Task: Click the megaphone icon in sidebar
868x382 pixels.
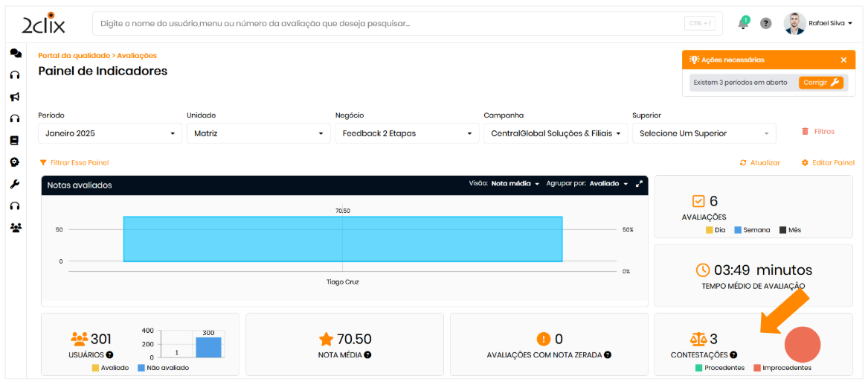Action: point(15,97)
